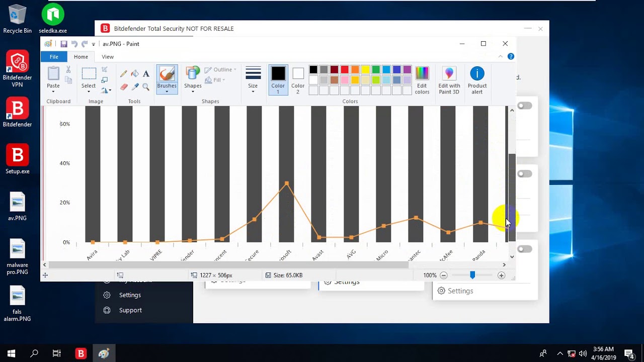Click the Undo arrow in title bar
The width and height of the screenshot is (644, 362).
(74, 44)
